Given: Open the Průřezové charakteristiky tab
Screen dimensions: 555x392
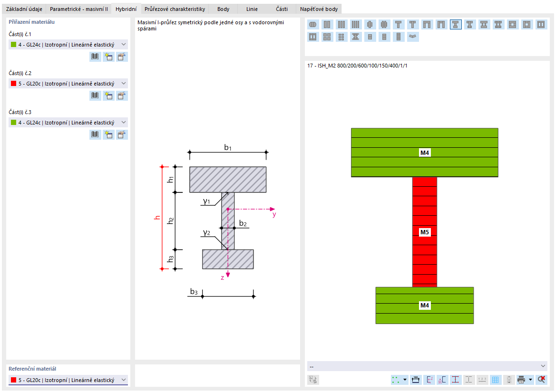Looking at the screenshot, I should pyautogui.click(x=175, y=9).
